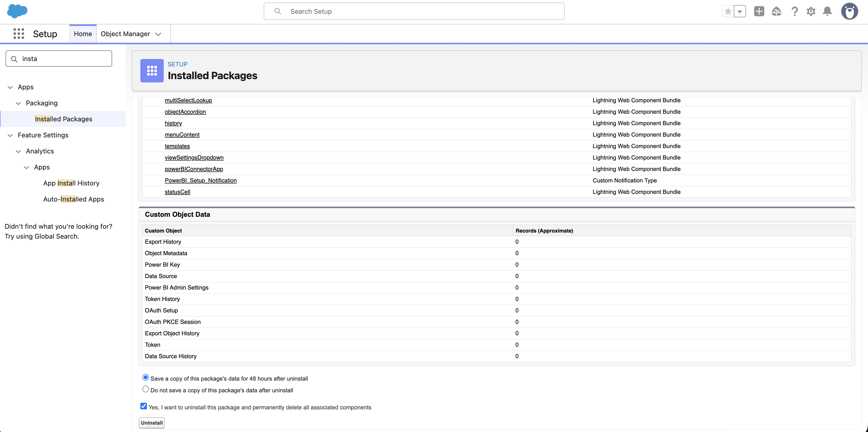This screenshot has width=868, height=432.
Task: Click the magnifier icon in Search Setup
Action: point(278,11)
